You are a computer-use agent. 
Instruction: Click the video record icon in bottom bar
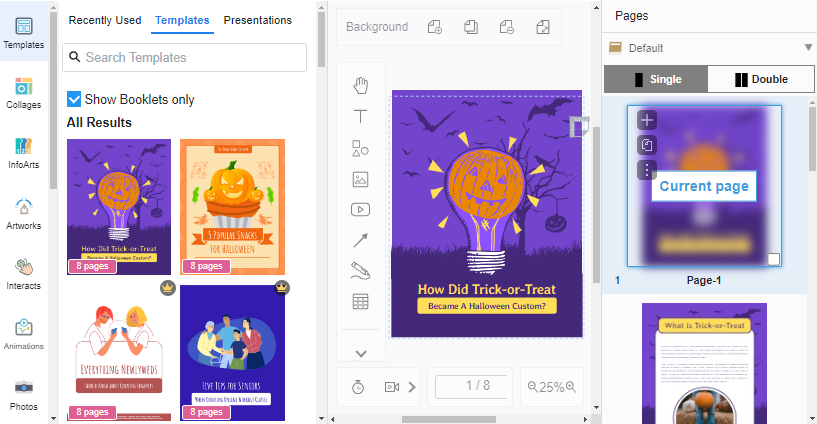click(x=392, y=387)
